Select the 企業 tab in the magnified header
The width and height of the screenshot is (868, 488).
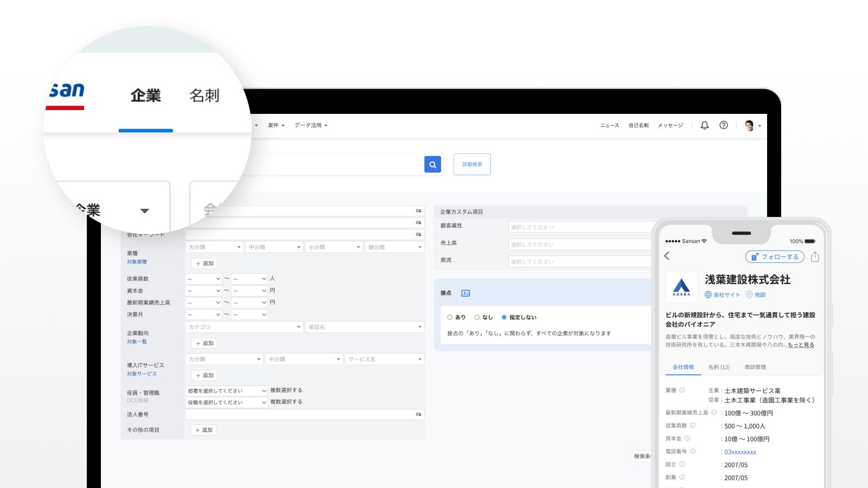[x=145, y=96]
